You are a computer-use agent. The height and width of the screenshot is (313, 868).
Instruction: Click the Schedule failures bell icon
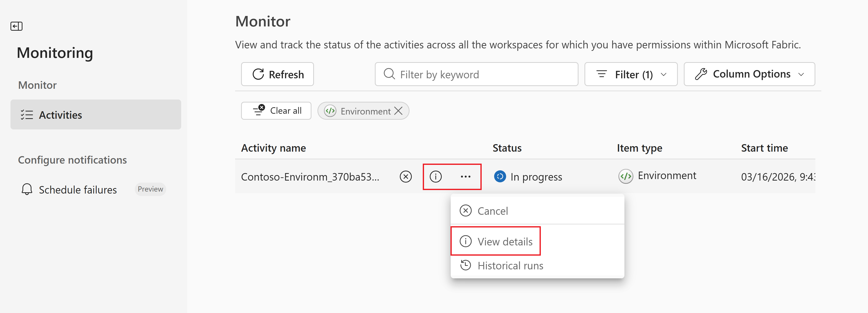[27, 190]
